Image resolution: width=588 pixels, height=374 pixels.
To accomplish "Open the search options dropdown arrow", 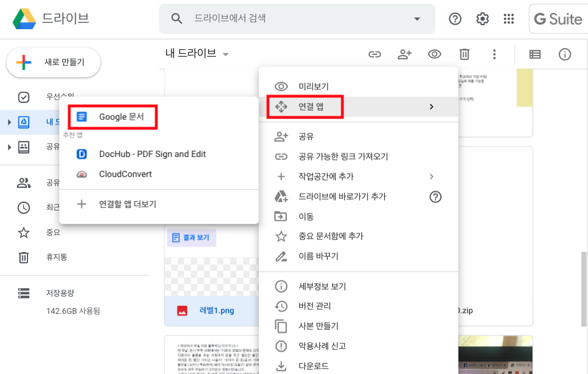I will pyautogui.click(x=417, y=19).
